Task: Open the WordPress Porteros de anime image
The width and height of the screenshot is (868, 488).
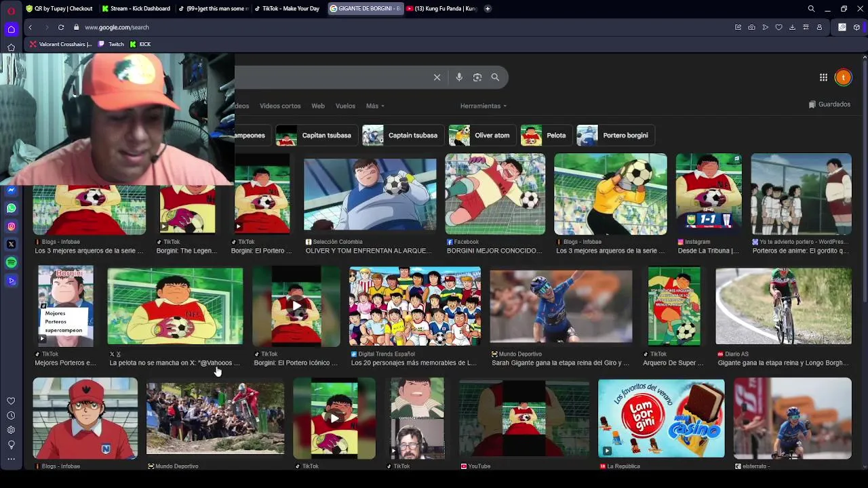Action: click(x=801, y=194)
